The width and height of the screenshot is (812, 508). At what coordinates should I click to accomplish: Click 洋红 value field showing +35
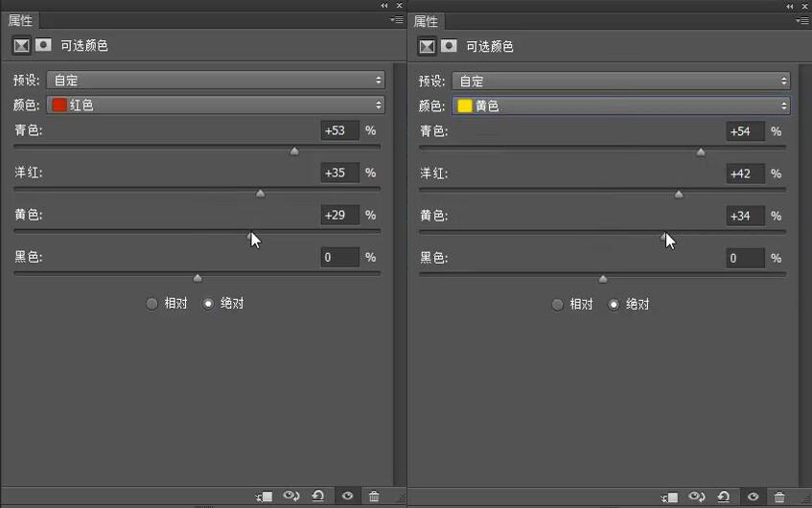(x=339, y=173)
